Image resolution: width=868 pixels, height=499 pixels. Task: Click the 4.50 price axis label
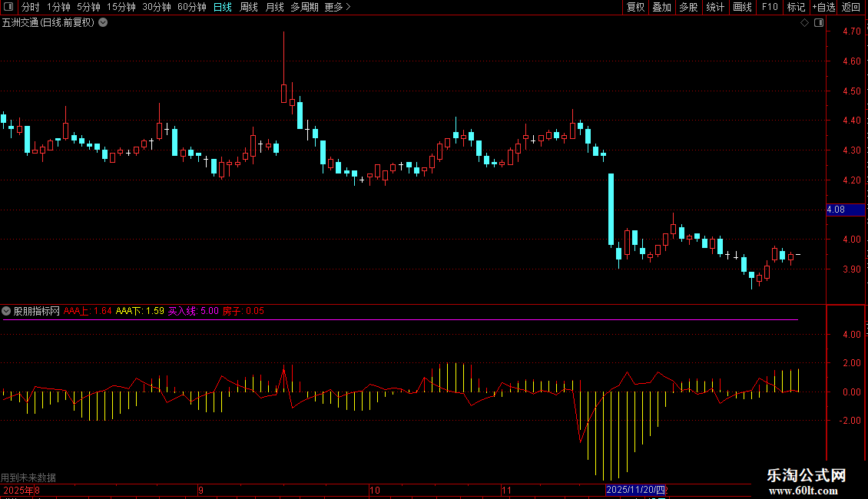point(851,91)
